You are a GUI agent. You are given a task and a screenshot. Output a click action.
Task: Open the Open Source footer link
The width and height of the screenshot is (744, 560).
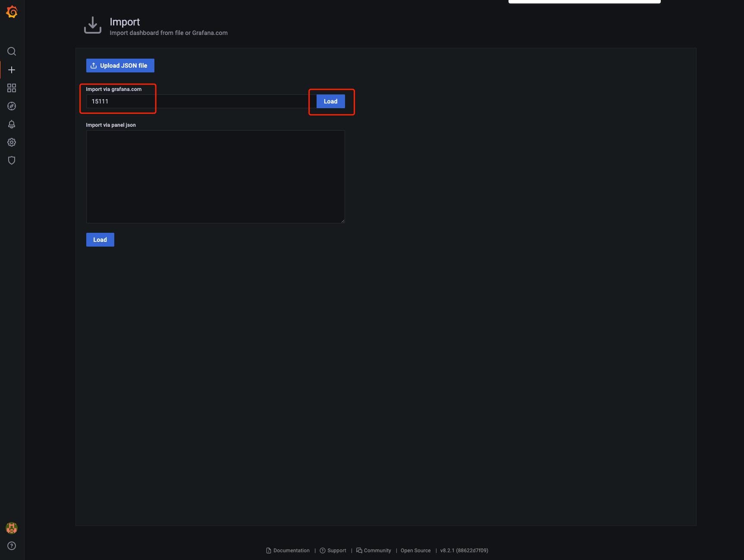click(x=416, y=551)
